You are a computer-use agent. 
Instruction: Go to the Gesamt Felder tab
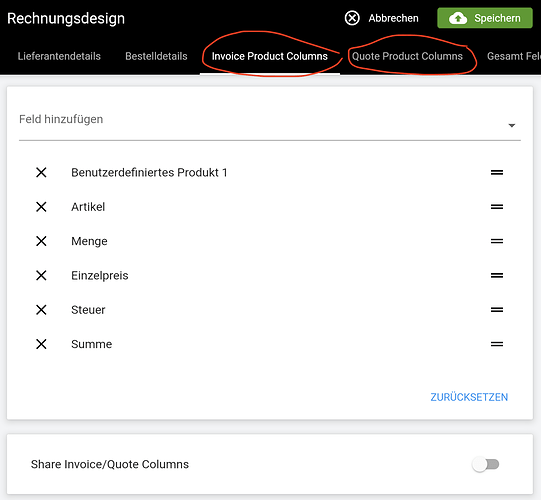coord(514,56)
